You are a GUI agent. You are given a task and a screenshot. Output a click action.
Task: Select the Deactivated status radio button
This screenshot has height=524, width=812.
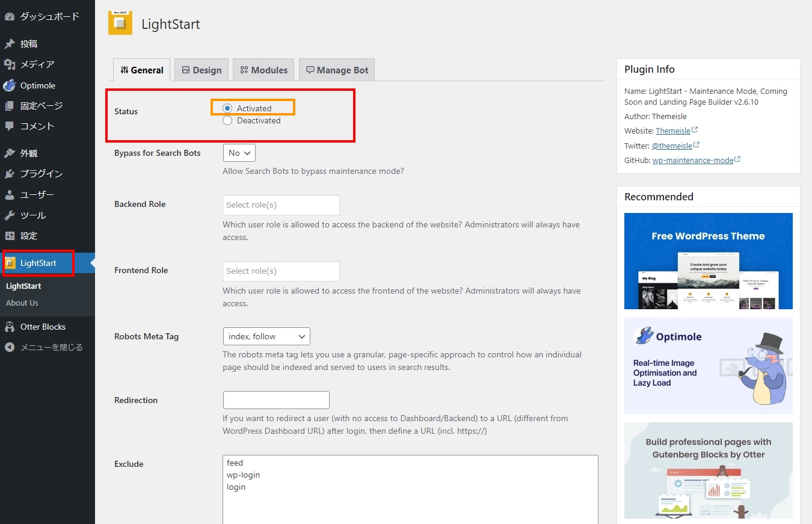point(227,120)
